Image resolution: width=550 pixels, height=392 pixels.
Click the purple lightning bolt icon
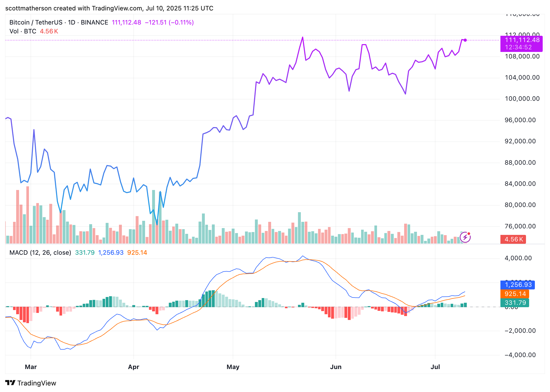coord(465,237)
